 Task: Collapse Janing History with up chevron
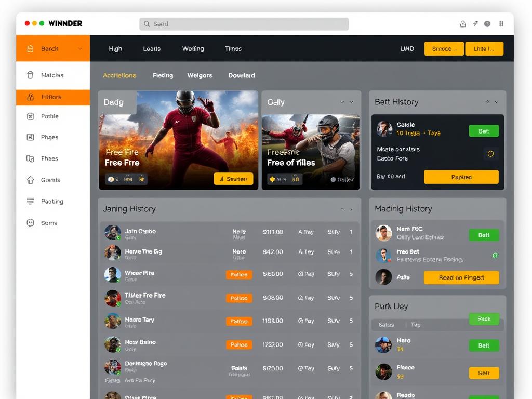coord(342,209)
